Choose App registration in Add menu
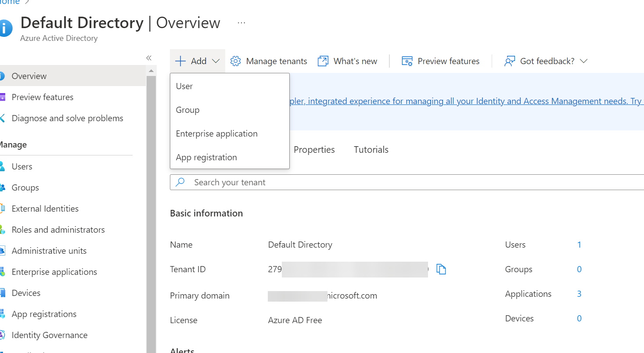Viewport: 644px width, 353px height. pos(230,157)
